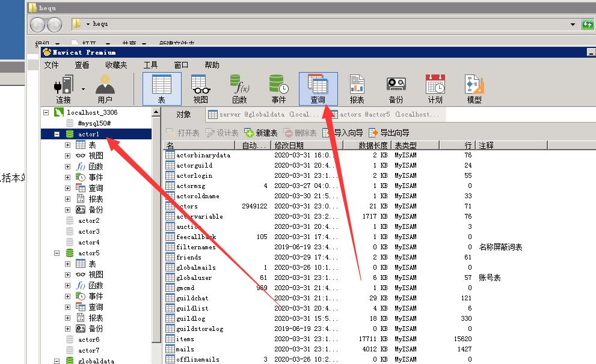The width and height of the screenshot is (596, 364).
Task: Open the 窗口 menu
Action: click(x=181, y=65)
